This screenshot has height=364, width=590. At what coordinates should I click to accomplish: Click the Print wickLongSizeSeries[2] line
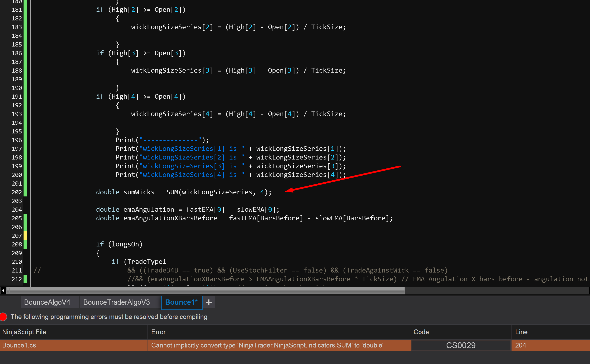click(x=231, y=157)
